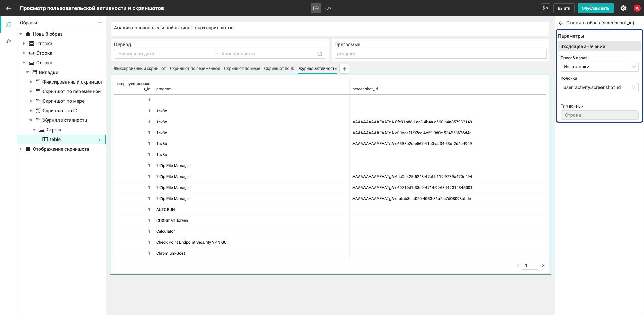Click the Опубликовать button
Image resolution: width=644 pixels, height=315 pixels.
(595, 8)
